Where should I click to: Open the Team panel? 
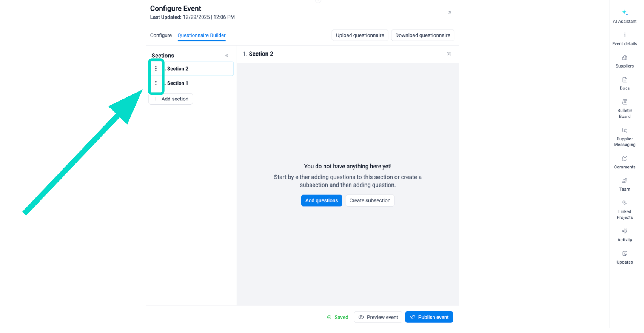624,184
